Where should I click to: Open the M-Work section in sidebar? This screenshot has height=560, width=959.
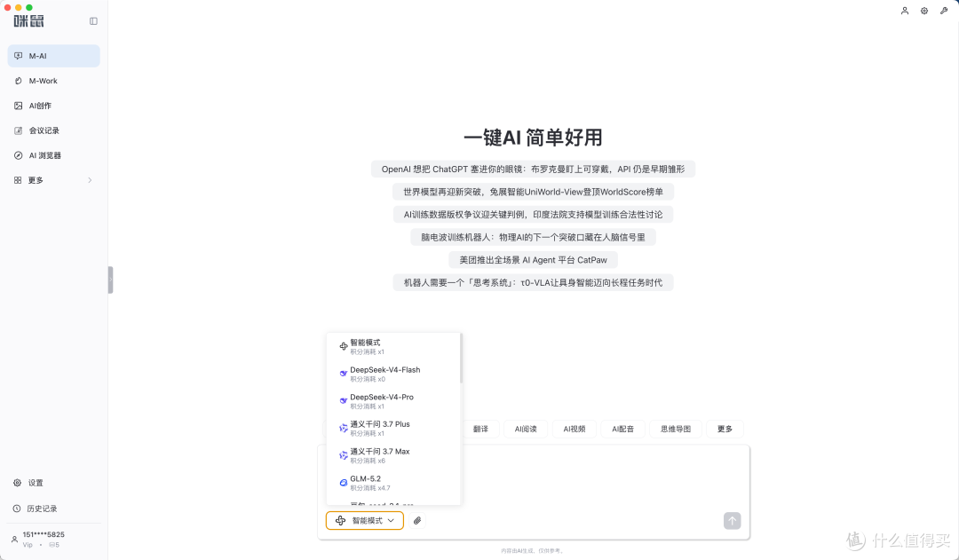[x=54, y=81]
